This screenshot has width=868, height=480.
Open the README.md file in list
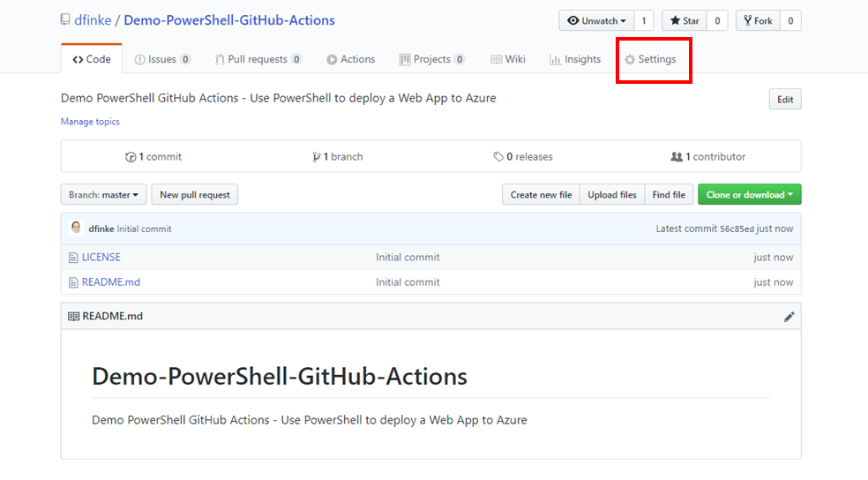111,281
